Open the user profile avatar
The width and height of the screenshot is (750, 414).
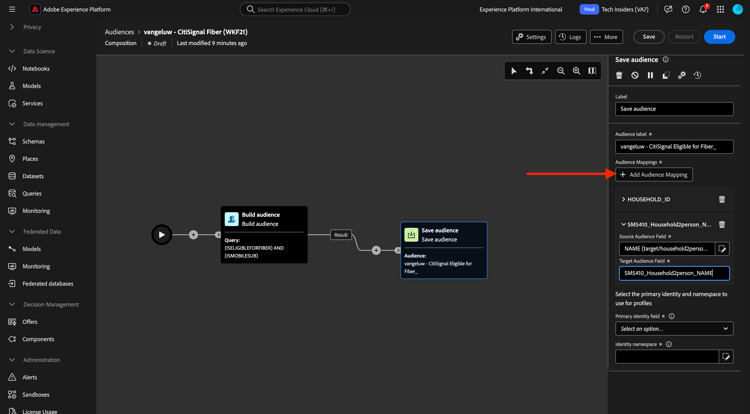pos(738,9)
